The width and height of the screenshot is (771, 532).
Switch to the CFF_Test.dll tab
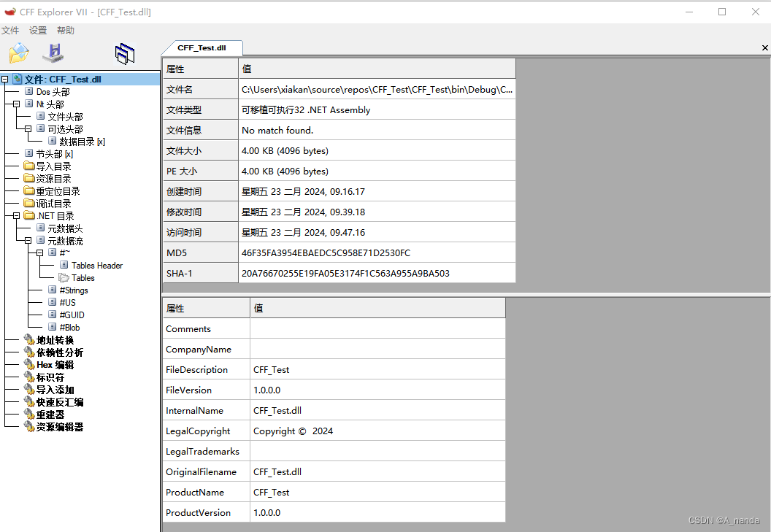(202, 47)
